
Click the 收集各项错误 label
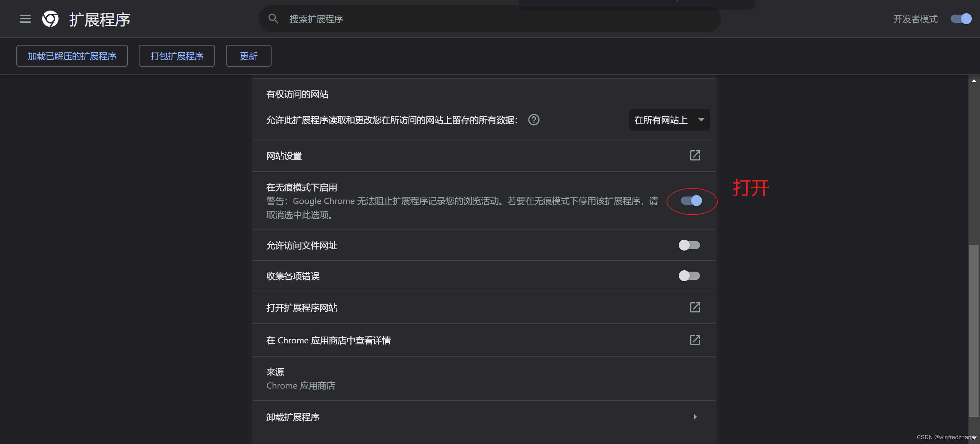point(293,276)
